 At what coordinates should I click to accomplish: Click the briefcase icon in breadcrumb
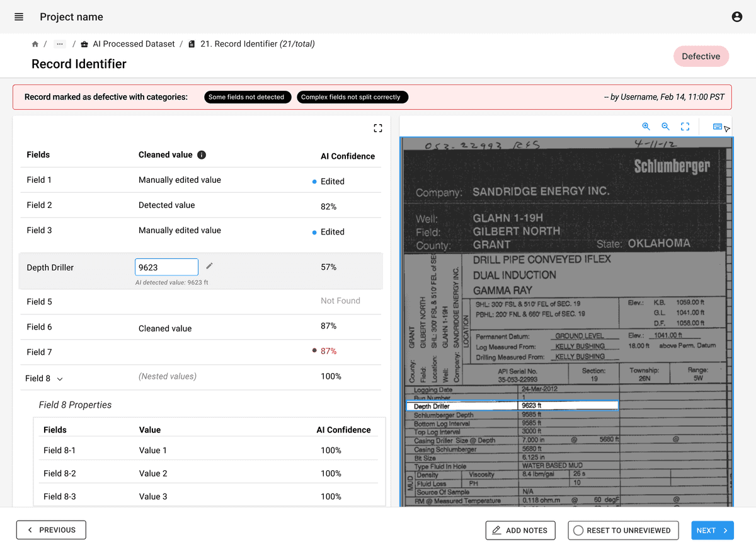[84, 44]
